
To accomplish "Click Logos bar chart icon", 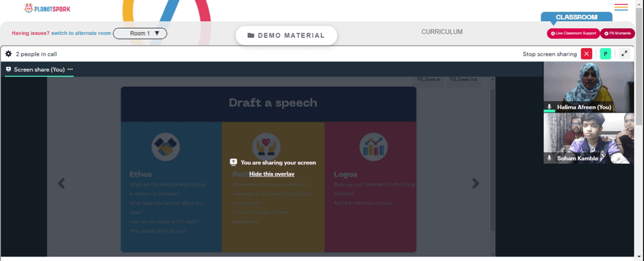I will pyautogui.click(x=374, y=147).
